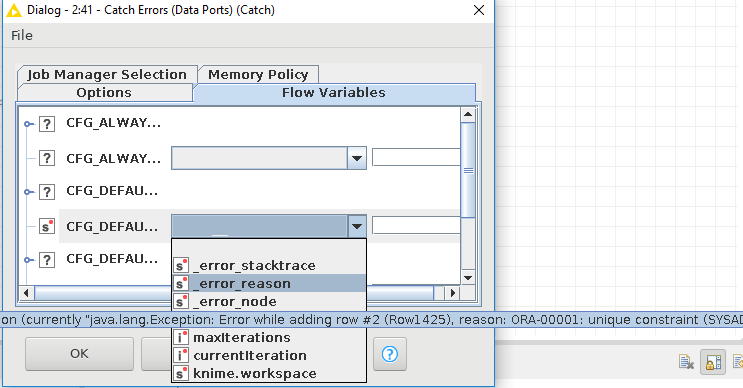Image resolution: width=743 pixels, height=388 pixels.
Task: Click the text field beside CFG_DEFAU... dropdown
Action: tap(416, 226)
